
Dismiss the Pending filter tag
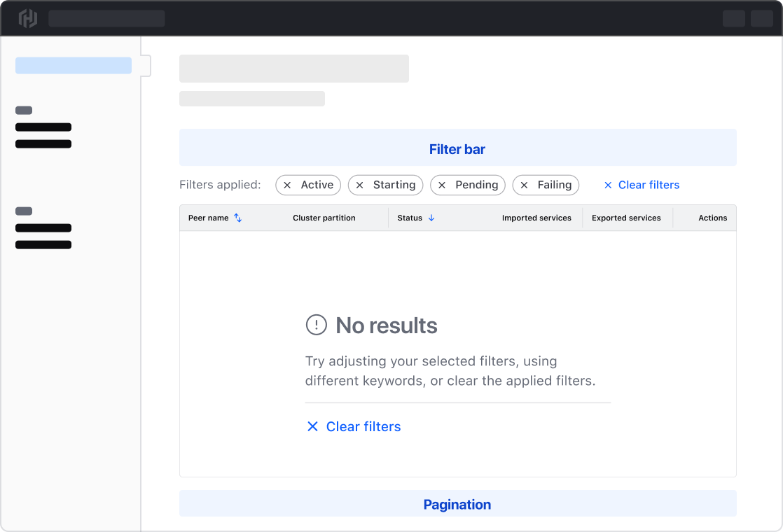442,185
